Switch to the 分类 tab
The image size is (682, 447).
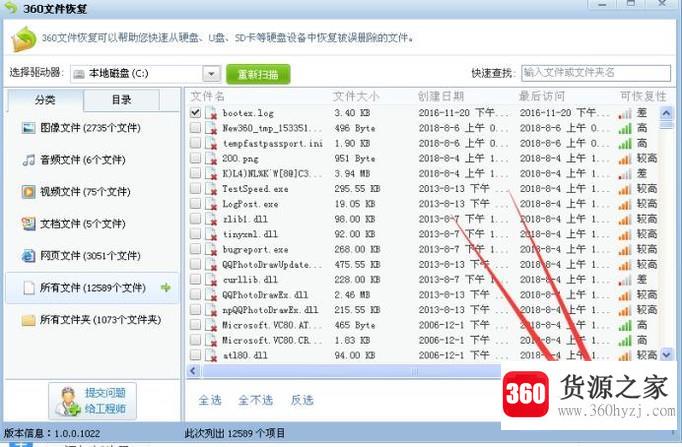coord(45,100)
